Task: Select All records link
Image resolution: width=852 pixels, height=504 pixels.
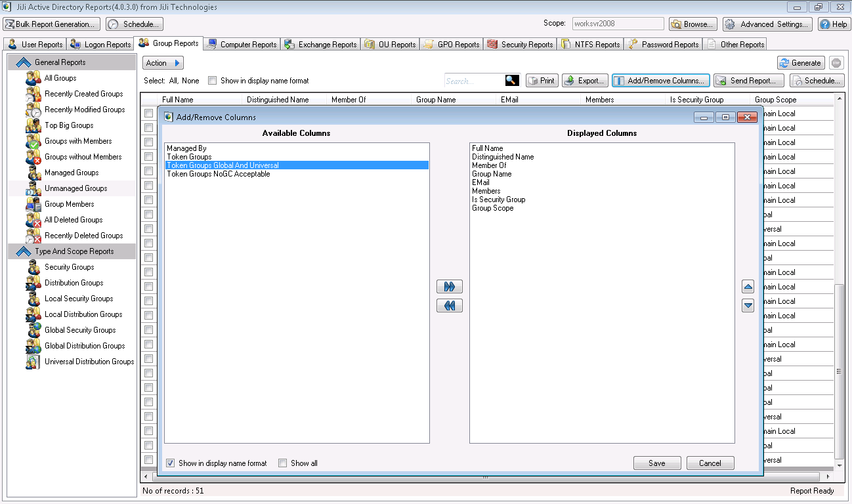Action: [x=173, y=81]
